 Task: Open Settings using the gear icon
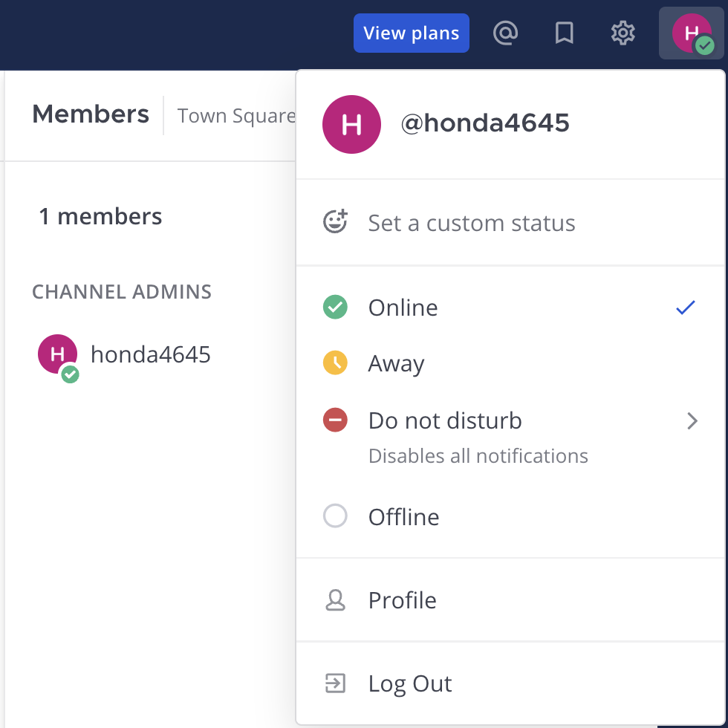tap(623, 33)
